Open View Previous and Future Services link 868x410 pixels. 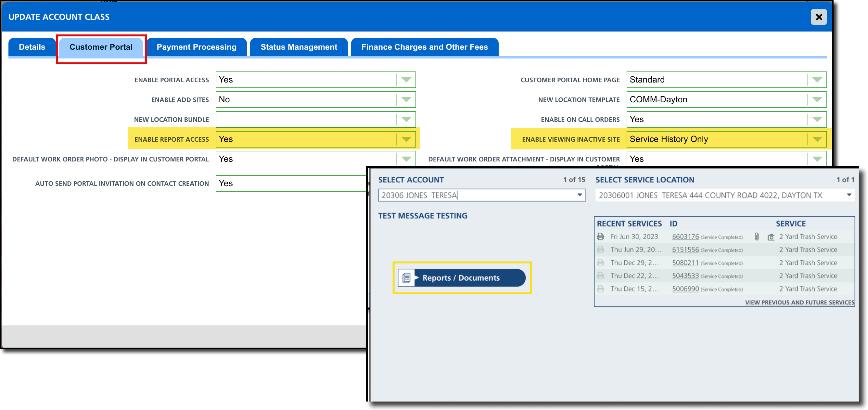point(799,302)
